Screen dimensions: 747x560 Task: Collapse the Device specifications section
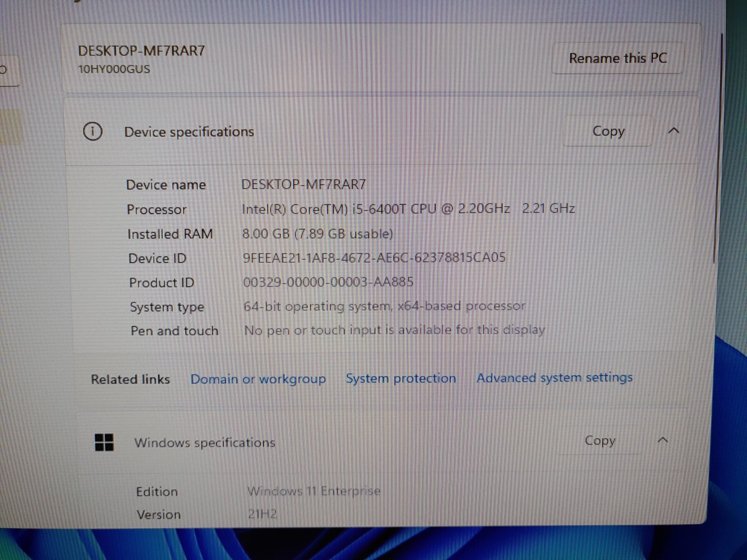673,131
